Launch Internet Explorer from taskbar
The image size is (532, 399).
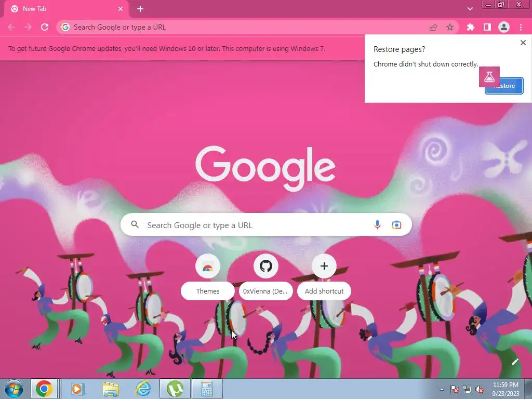(x=143, y=389)
